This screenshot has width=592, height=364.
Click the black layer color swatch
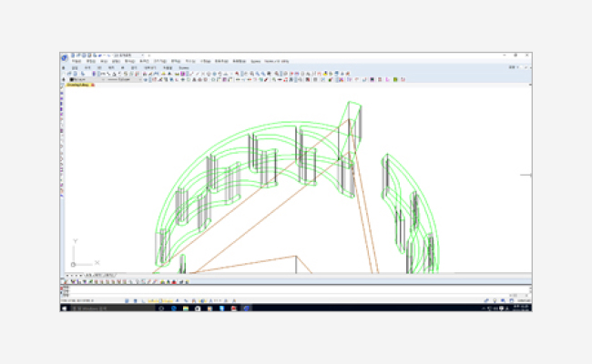pos(71,79)
